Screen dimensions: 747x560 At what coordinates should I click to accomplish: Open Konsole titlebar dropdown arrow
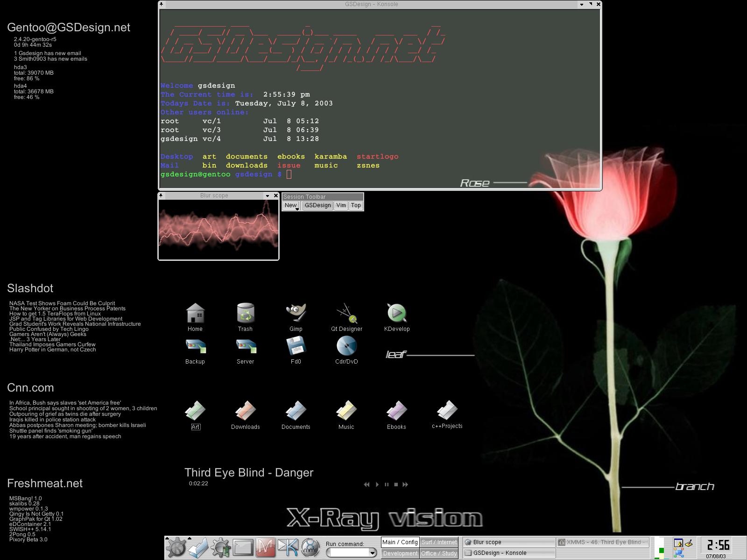pyautogui.click(x=582, y=4)
